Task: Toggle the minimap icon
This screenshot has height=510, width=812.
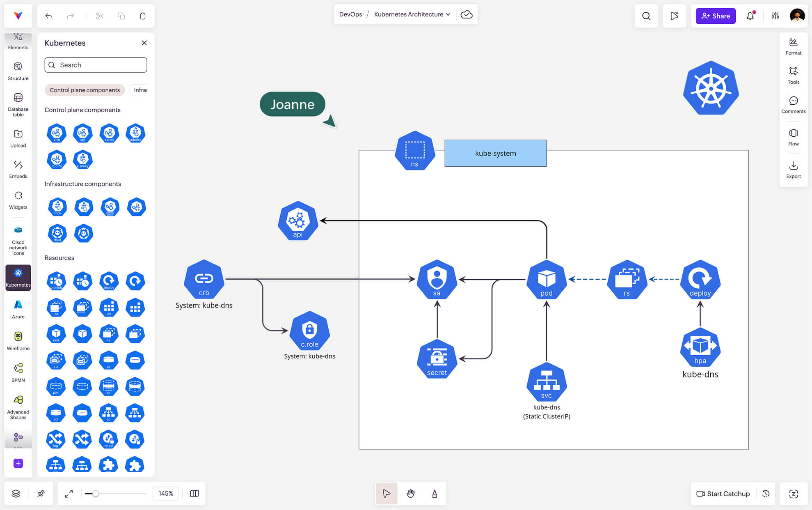Action: tap(194, 494)
